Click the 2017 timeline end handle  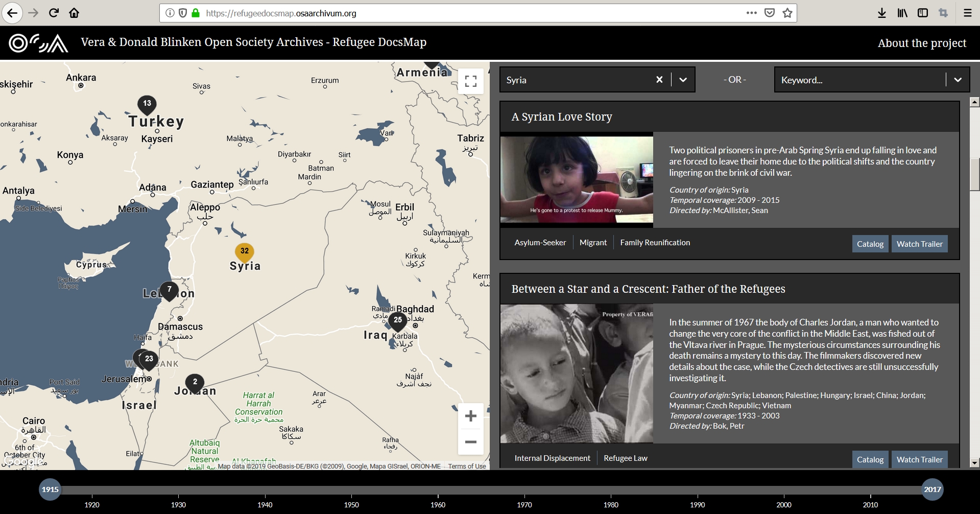coord(932,489)
